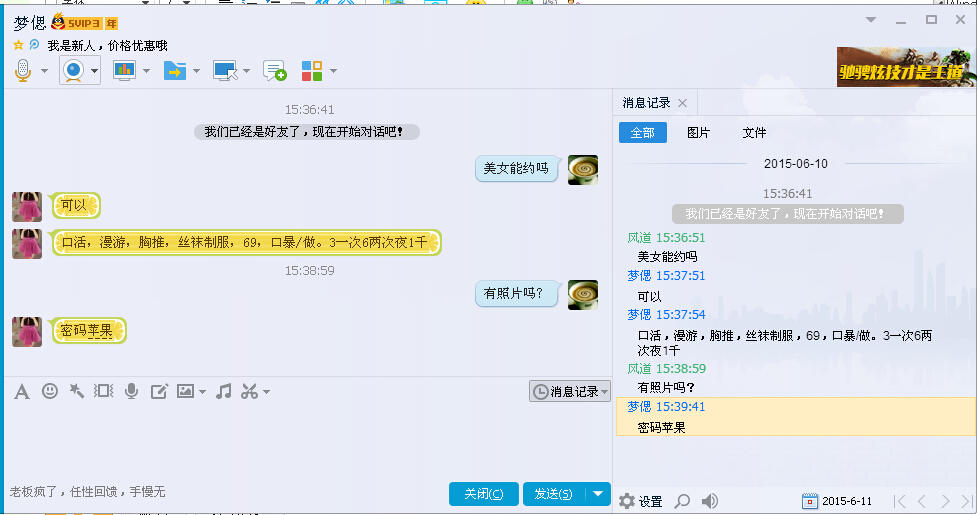Start a voice call with microphone icon
Screen dimensions: 977x515
pos(23,70)
